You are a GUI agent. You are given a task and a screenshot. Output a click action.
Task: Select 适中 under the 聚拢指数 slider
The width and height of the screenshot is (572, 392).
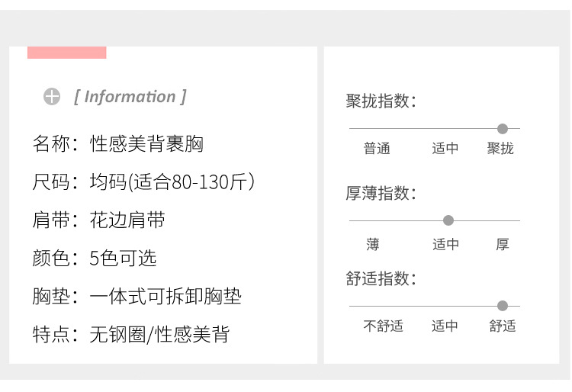(x=445, y=149)
